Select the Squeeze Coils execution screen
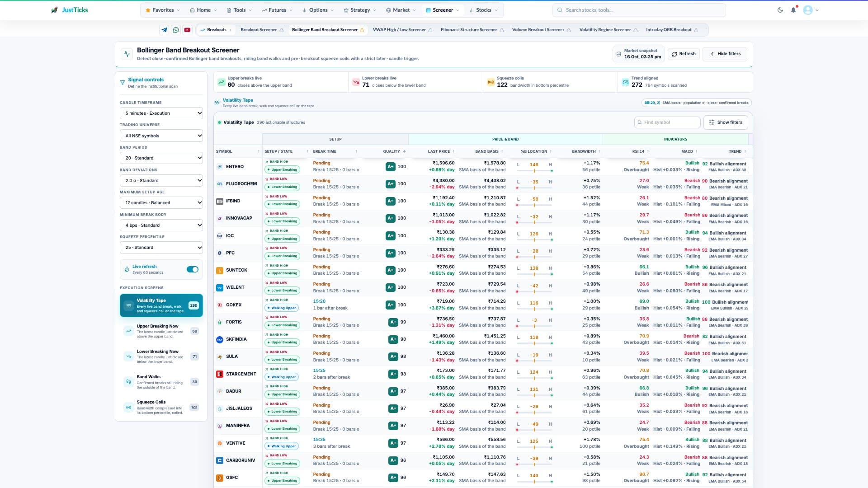Viewport: 868px width, 488px height. [161, 407]
